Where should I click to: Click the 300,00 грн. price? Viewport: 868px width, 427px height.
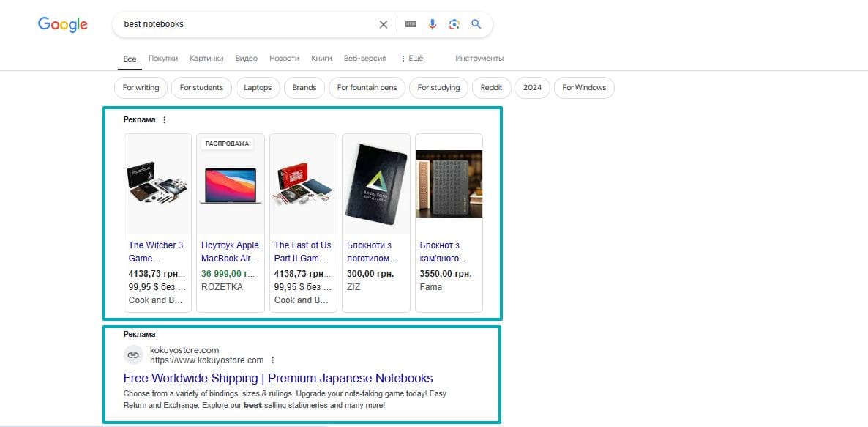point(370,274)
